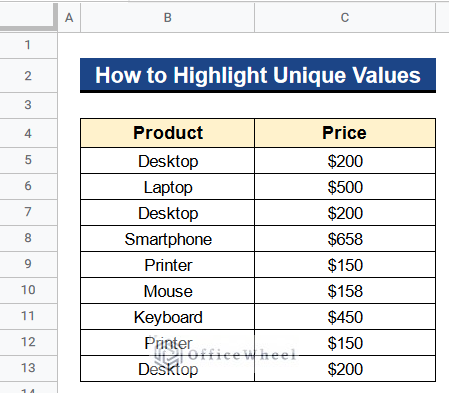Screen dimensions: 449x393
Task: Select the Laptop cell
Action: [167, 187]
